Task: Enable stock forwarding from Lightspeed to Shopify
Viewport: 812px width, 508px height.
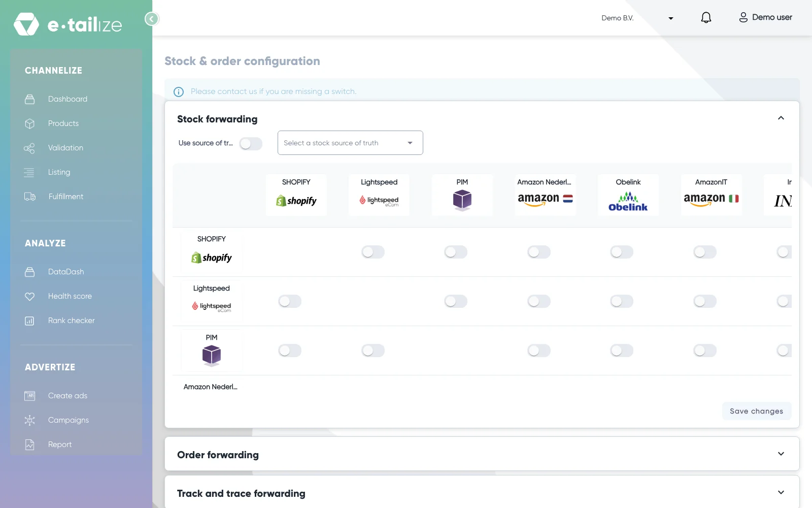Action: [x=290, y=301]
